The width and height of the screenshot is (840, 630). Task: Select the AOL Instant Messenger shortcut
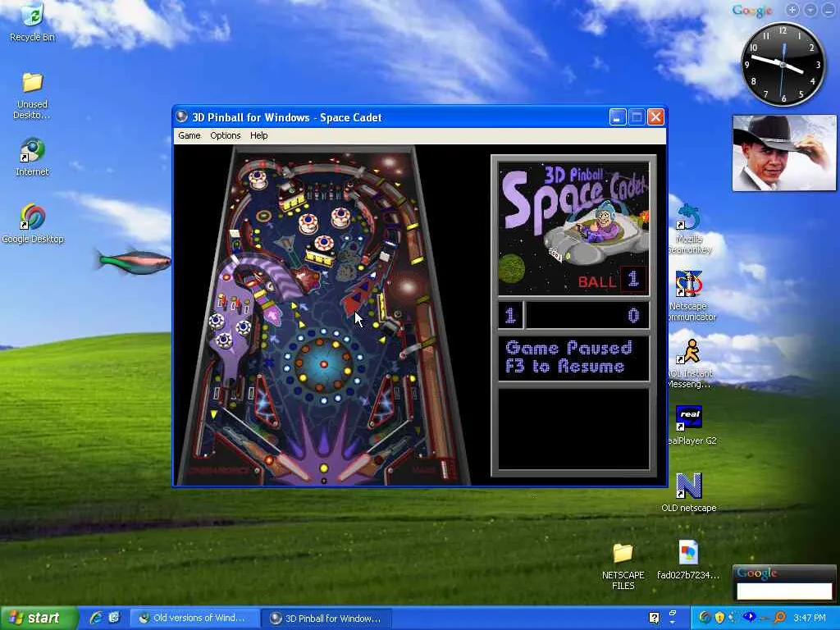[x=690, y=363]
